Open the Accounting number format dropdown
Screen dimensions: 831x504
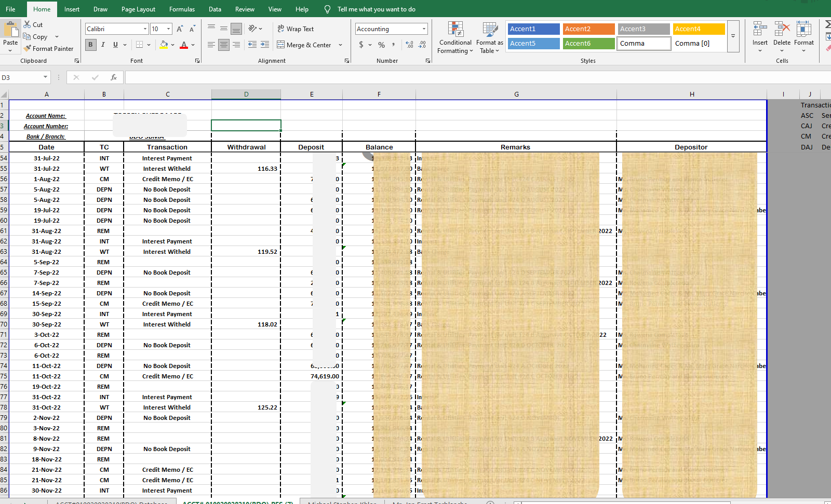424,29
